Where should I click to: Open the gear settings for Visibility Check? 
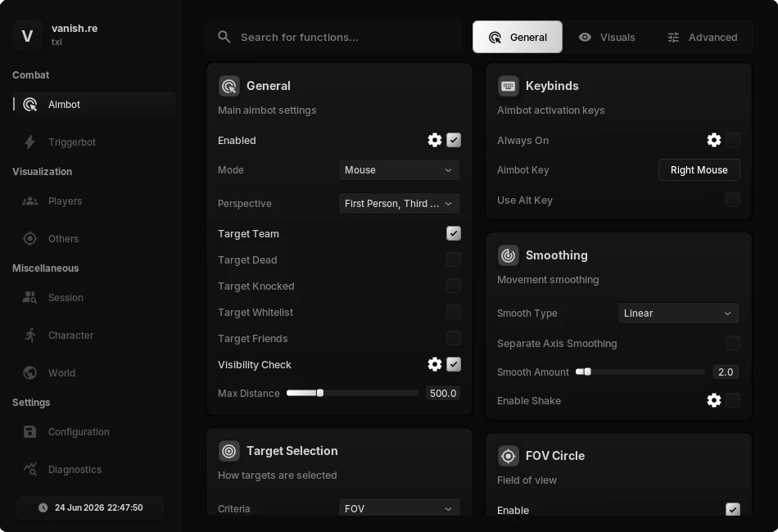pyautogui.click(x=435, y=364)
